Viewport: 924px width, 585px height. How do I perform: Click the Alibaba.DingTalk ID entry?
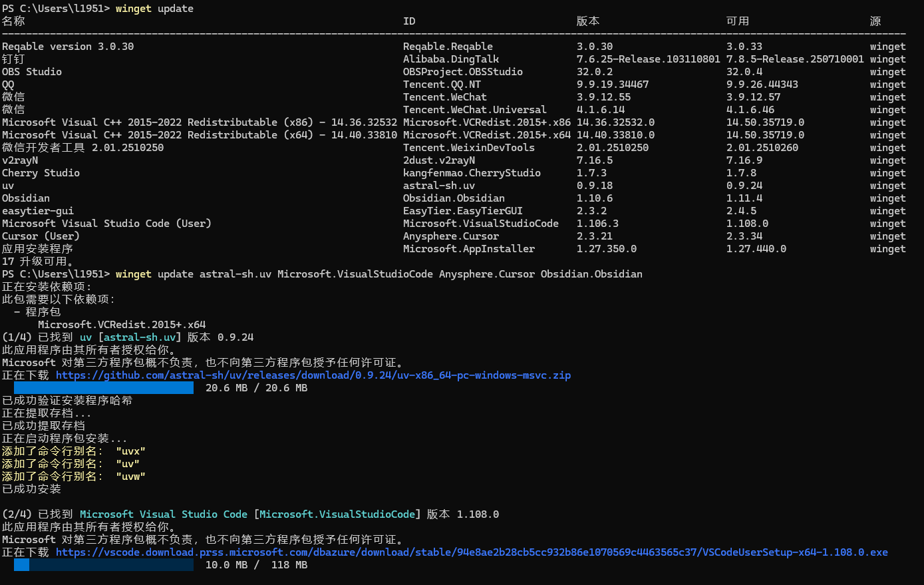click(451, 59)
